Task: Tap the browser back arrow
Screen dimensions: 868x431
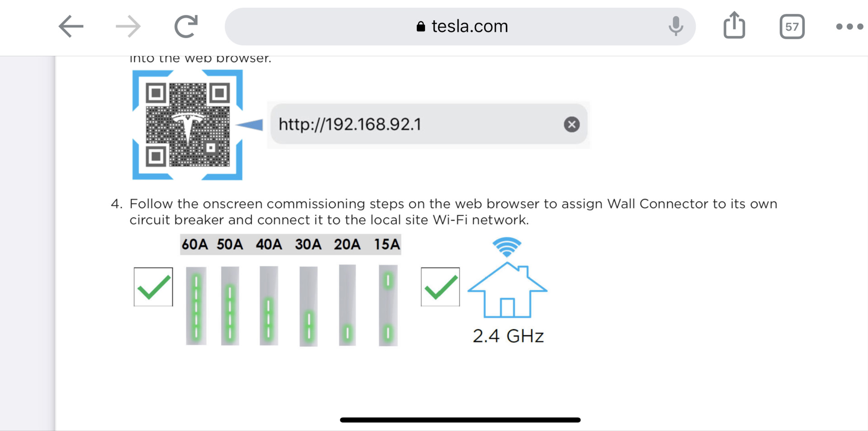Action: point(71,26)
